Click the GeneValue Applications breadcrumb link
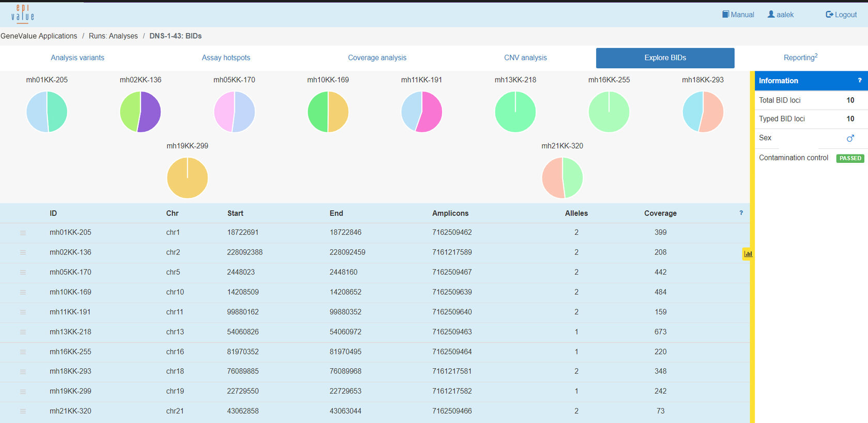The image size is (868, 423). (39, 36)
